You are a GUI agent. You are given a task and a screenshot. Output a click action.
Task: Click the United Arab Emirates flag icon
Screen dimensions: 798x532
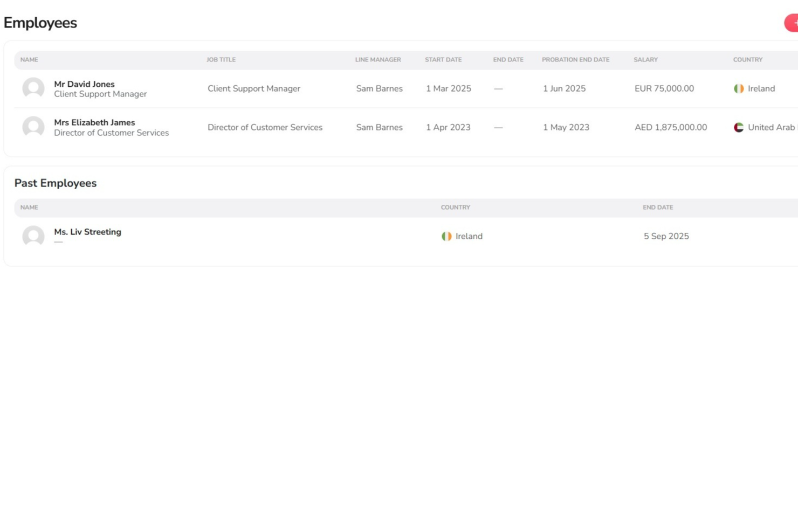(x=739, y=127)
